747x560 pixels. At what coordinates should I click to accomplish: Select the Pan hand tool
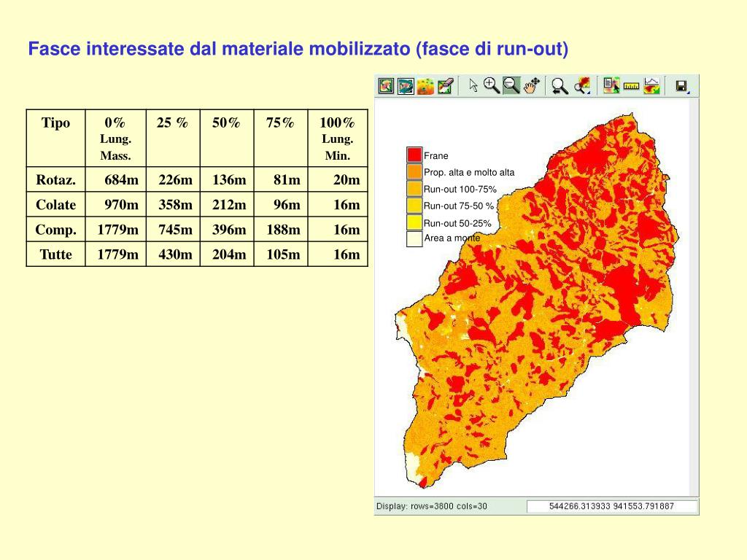click(531, 86)
